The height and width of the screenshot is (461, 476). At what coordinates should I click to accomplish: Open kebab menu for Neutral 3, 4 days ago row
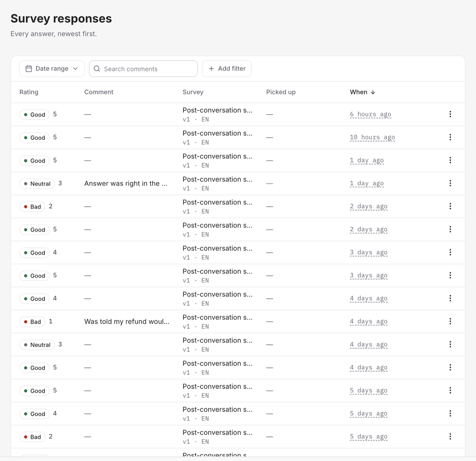click(450, 345)
